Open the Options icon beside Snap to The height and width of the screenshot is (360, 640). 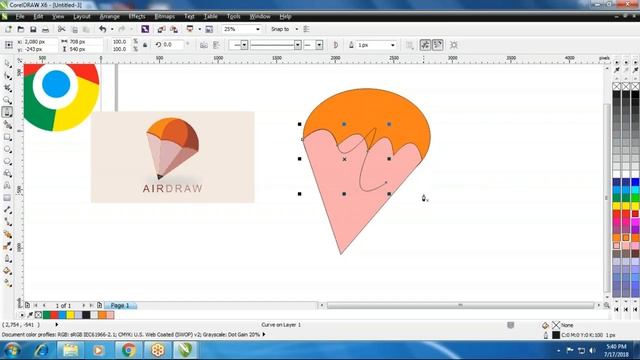click(306, 29)
